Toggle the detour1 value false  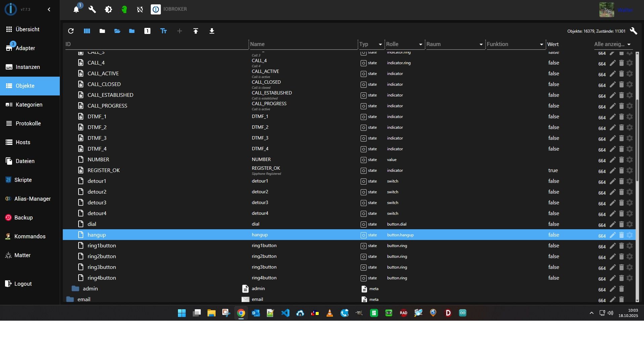coord(553,181)
